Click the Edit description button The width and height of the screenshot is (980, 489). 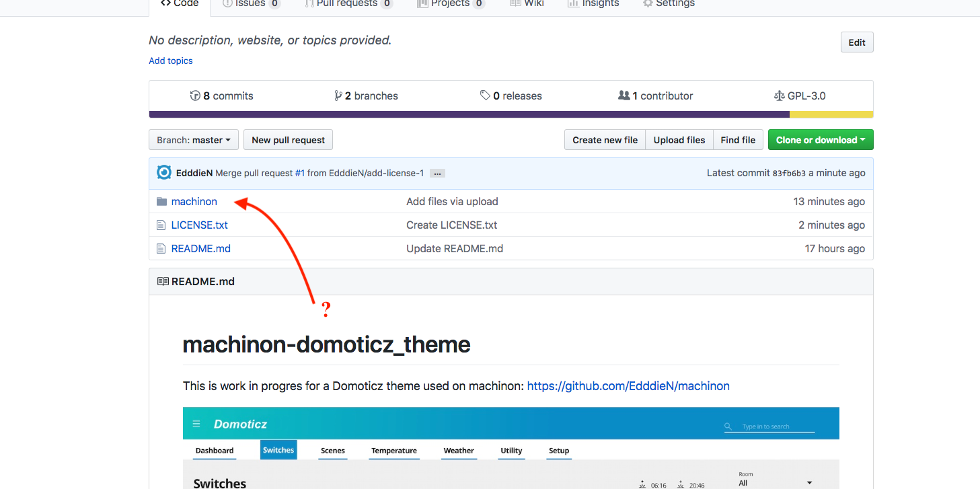click(857, 42)
